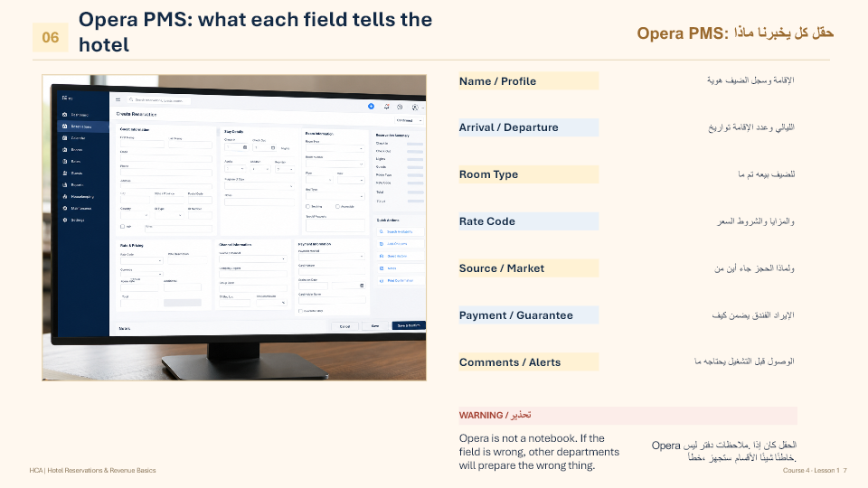Click the 'Payment / Guarantee' label
This screenshot has height=488, width=868.
516,315
